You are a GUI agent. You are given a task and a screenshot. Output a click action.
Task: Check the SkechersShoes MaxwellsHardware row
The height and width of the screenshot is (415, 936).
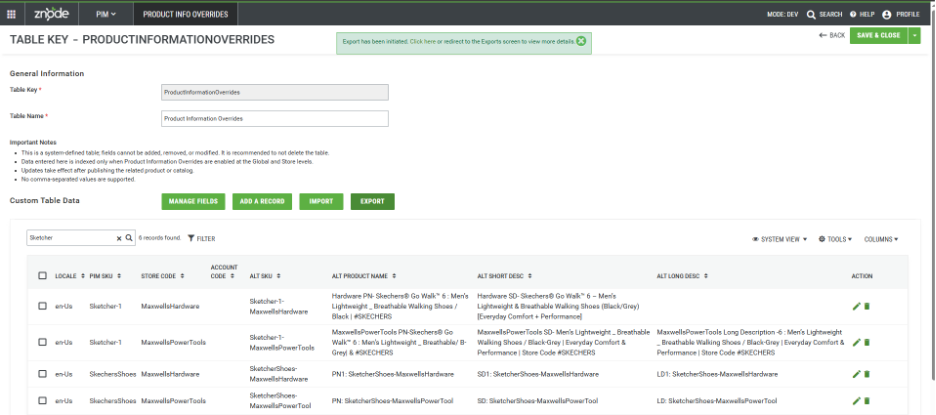point(42,374)
